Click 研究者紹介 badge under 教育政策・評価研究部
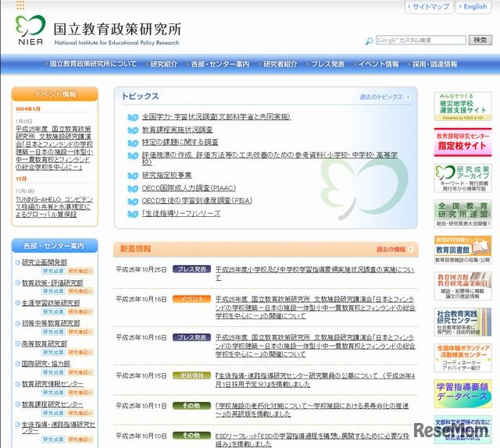 coord(80,291)
